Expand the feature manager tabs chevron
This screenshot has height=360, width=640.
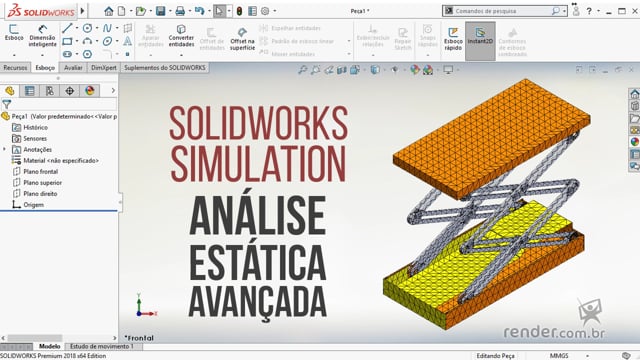click(x=113, y=91)
